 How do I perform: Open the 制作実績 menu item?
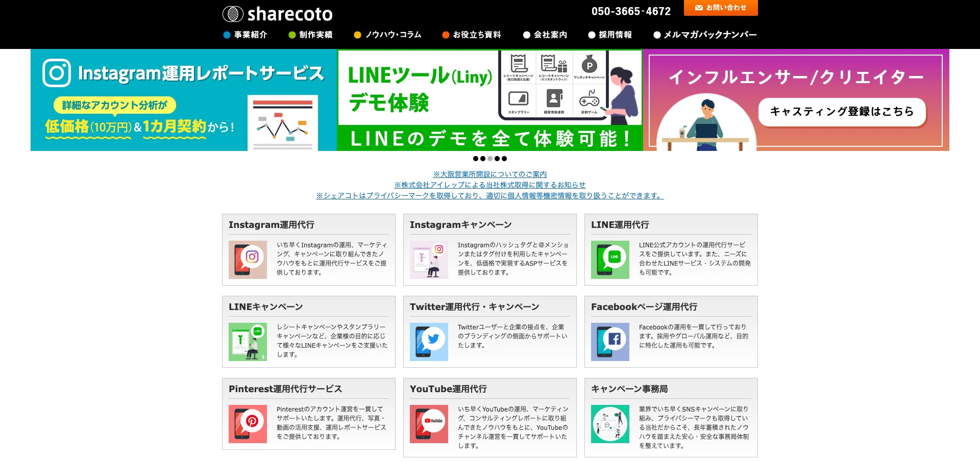pyautogui.click(x=310, y=35)
